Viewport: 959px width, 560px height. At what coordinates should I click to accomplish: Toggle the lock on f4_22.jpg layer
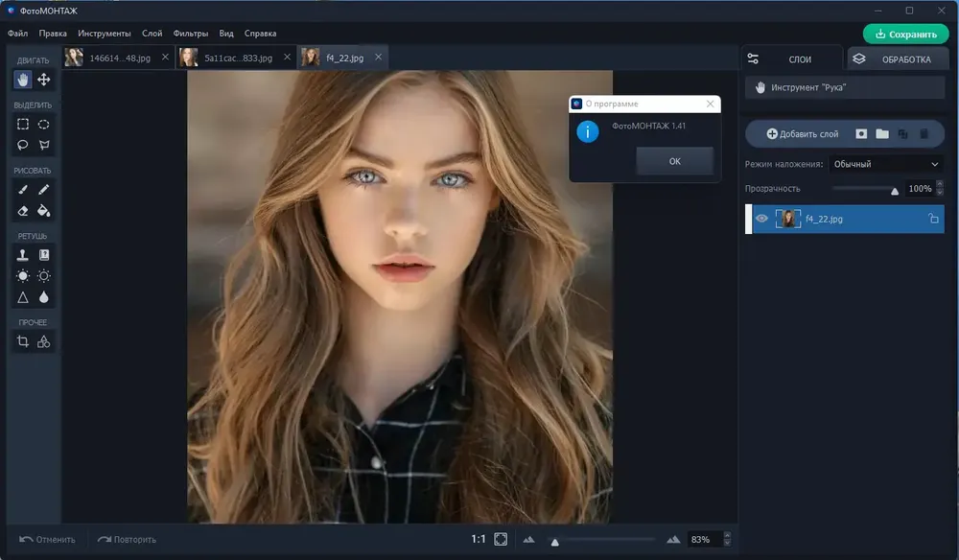933,220
